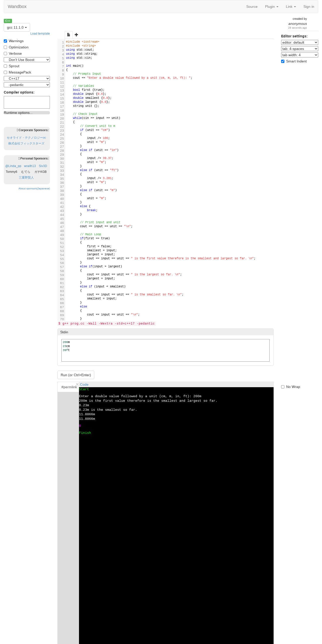Open the Source menu item

[x=252, y=7]
